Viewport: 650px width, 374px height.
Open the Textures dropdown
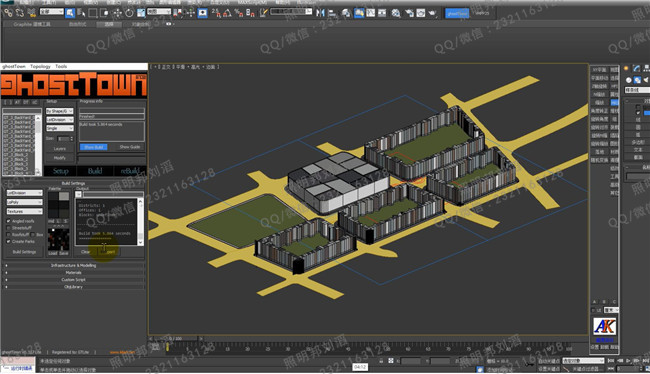[x=24, y=211]
